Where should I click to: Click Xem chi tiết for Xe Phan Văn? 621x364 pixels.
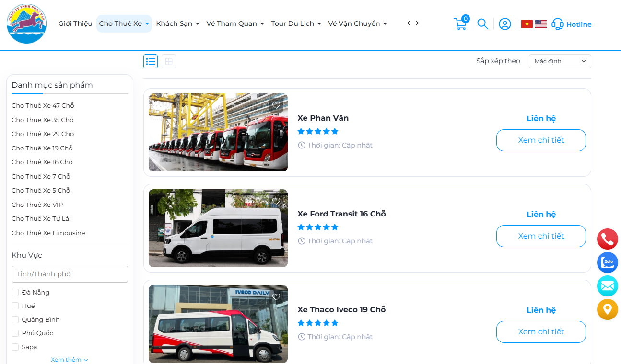[x=541, y=140]
